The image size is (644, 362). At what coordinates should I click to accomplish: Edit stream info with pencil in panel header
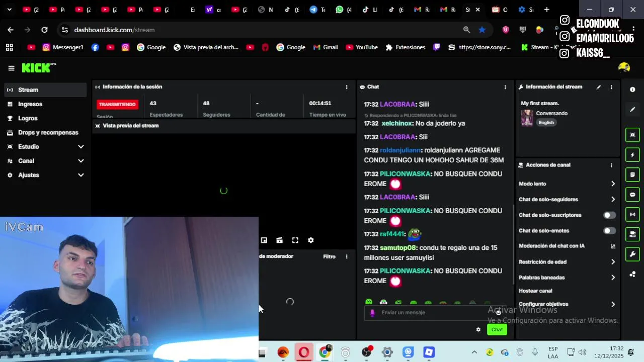click(599, 87)
